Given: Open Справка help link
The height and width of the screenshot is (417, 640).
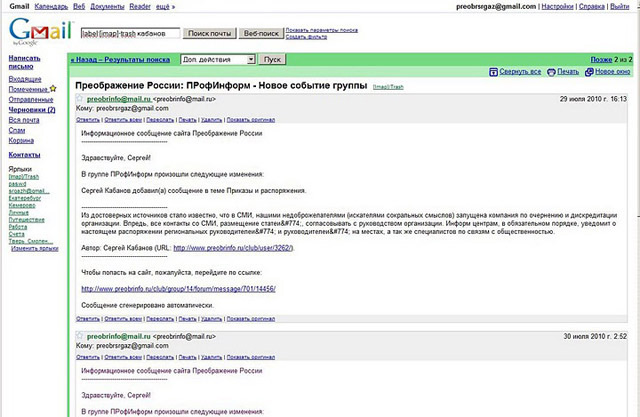Looking at the screenshot, I should [592, 7].
